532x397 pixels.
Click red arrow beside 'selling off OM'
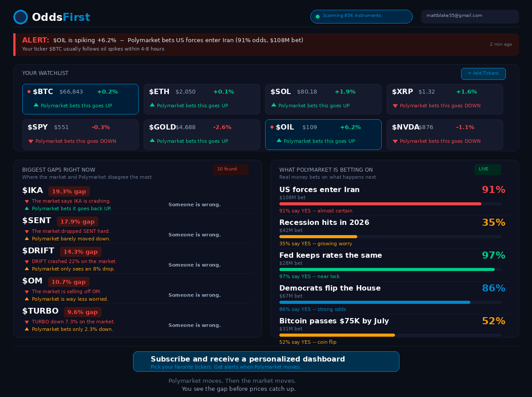point(27,292)
